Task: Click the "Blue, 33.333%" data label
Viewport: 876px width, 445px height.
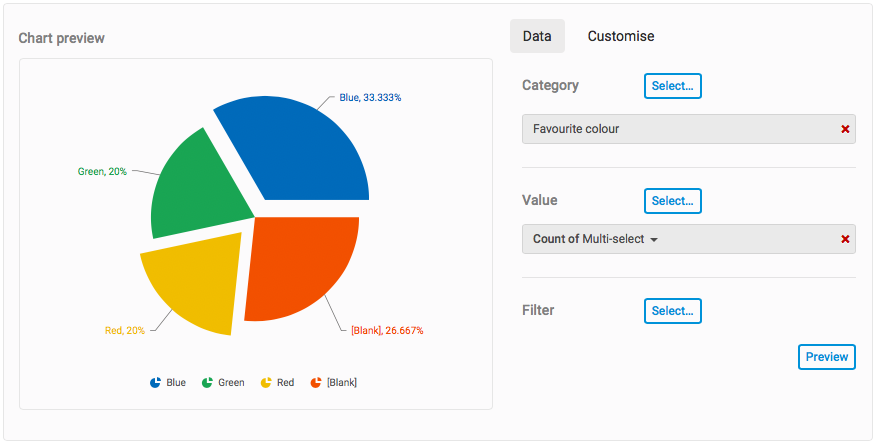Action: click(370, 98)
